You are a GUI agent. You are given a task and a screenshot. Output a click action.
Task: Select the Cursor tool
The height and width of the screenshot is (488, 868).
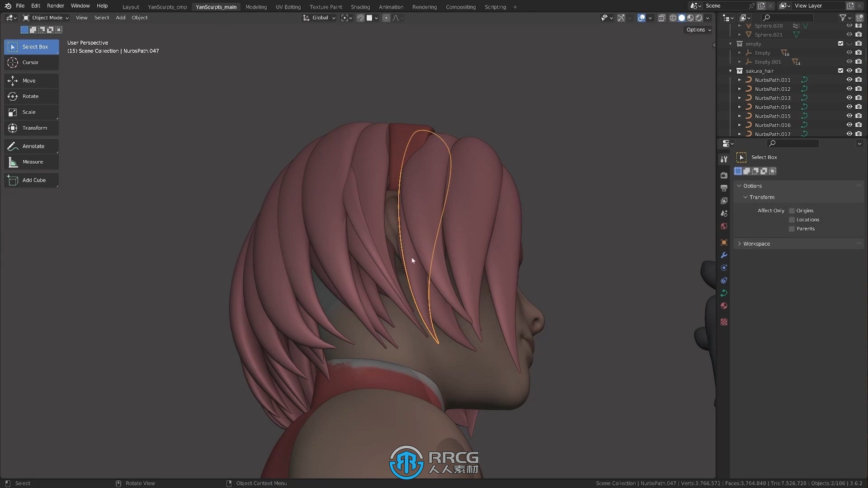tap(31, 62)
